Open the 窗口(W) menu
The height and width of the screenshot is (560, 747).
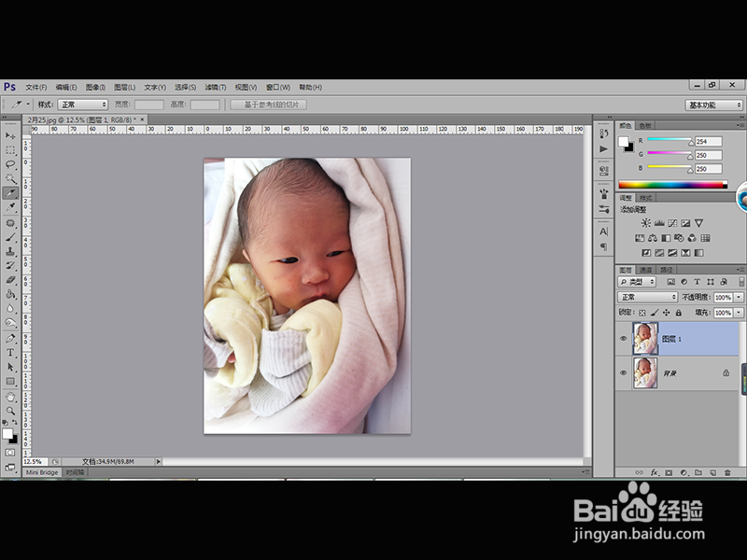(277, 87)
